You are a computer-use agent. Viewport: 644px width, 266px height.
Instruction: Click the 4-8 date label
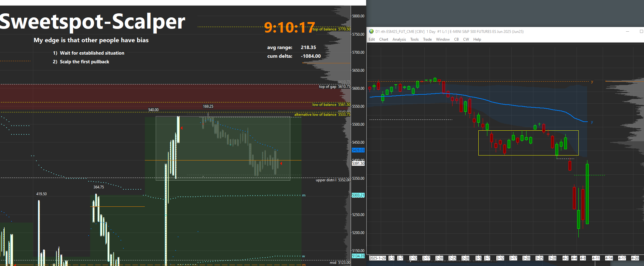tap(583, 258)
